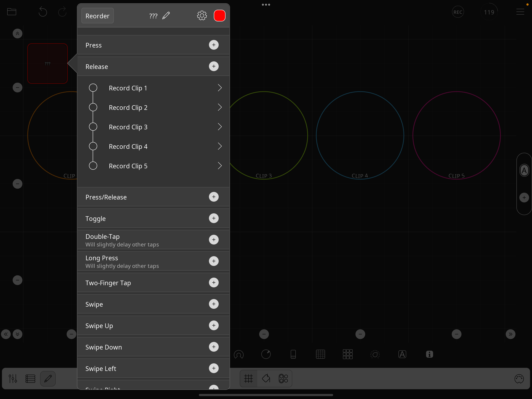Add a dial knob widget
Image resolution: width=532 pixels, height=399 pixels.
click(266, 354)
